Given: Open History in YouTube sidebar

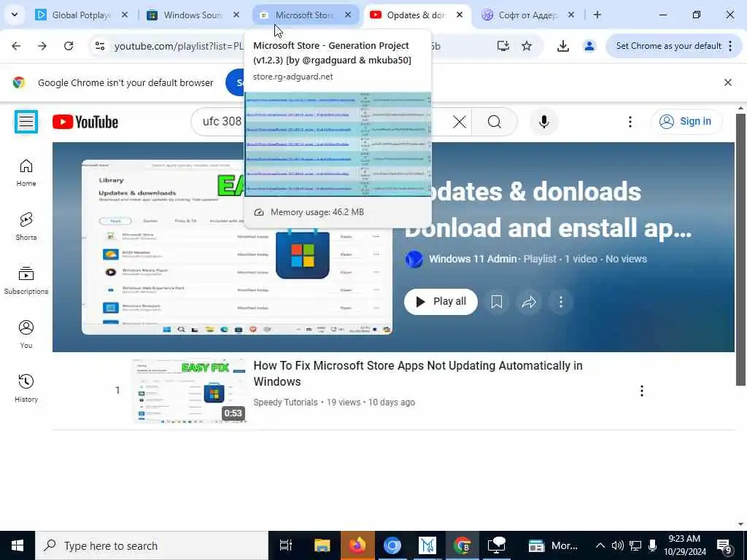Looking at the screenshot, I should point(26,388).
